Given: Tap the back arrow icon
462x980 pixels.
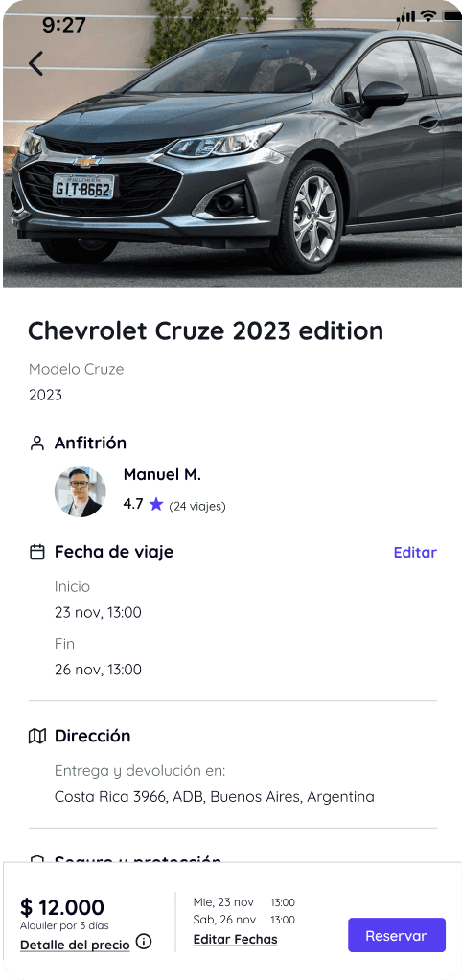Looking at the screenshot, I should [36, 64].
